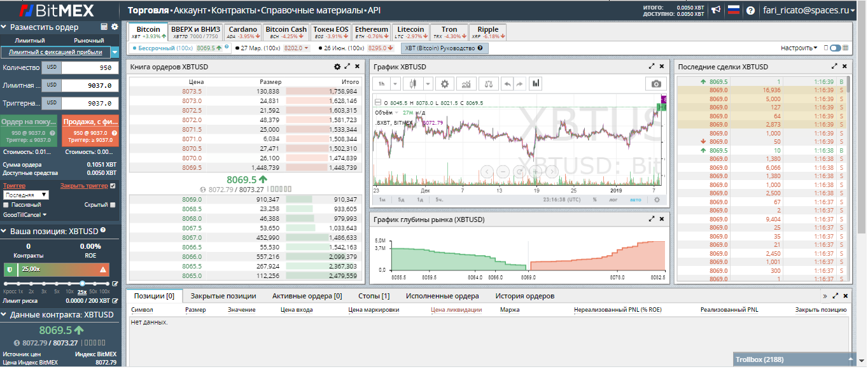Open order panel settings gear
868x369 pixels.
pyautogui.click(x=115, y=27)
